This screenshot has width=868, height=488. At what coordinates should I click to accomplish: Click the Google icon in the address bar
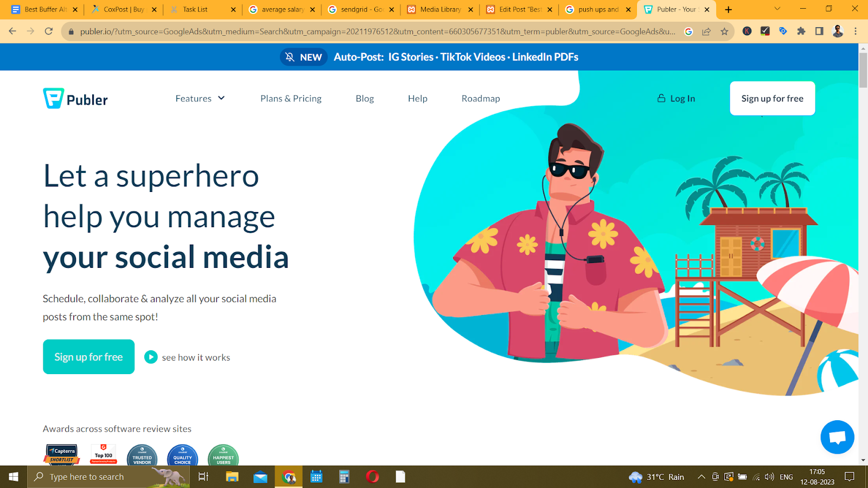tap(688, 31)
